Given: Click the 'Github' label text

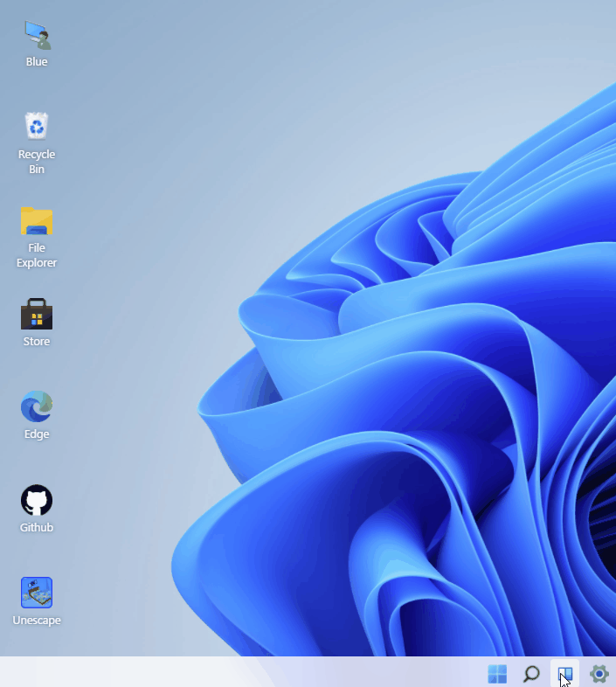Looking at the screenshot, I should [x=37, y=527].
